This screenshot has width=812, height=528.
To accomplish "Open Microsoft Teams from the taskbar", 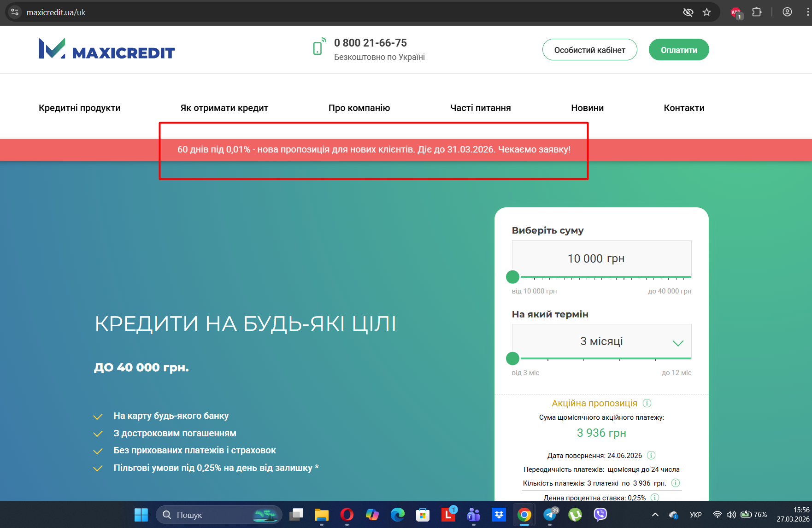I will pos(474,515).
